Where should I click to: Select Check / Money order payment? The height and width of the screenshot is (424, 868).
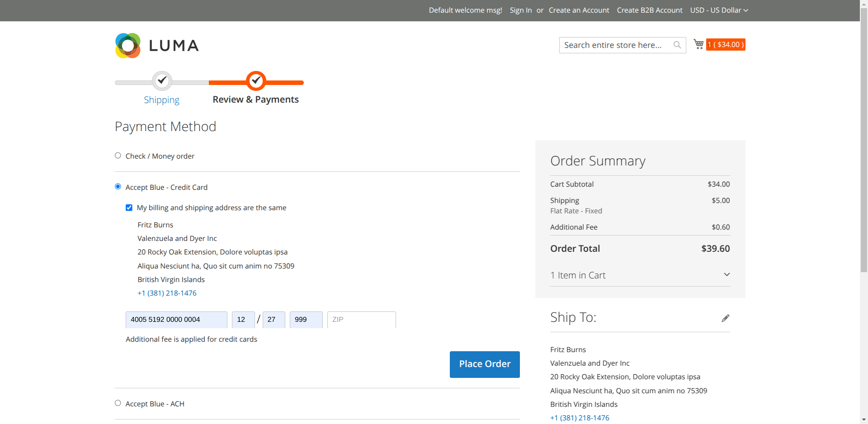click(x=118, y=155)
